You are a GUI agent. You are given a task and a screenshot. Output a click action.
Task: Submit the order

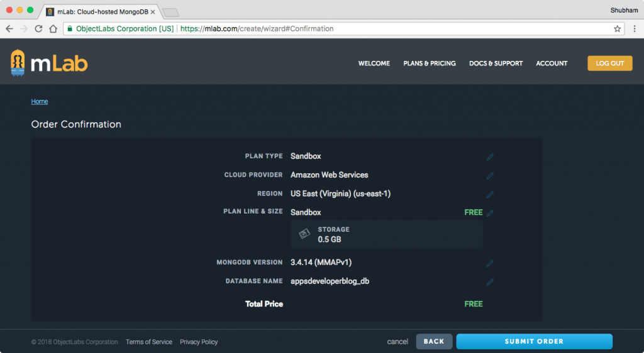tap(534, 342)
